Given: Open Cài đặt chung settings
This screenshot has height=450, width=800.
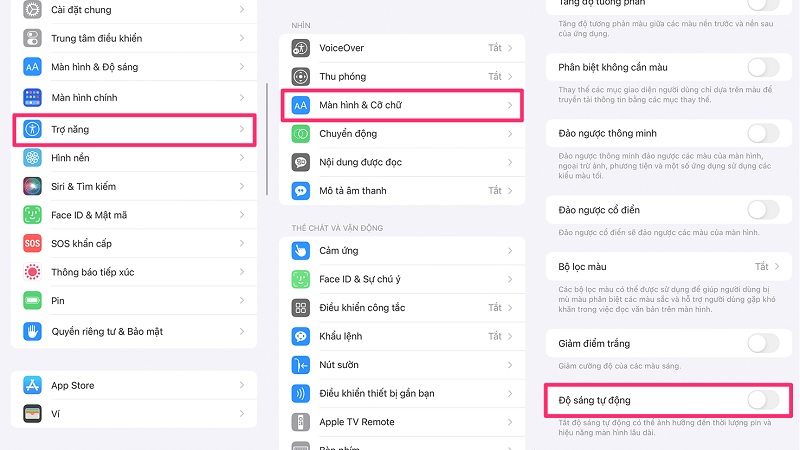Looking at the screenshot, I should coord(134,10).
